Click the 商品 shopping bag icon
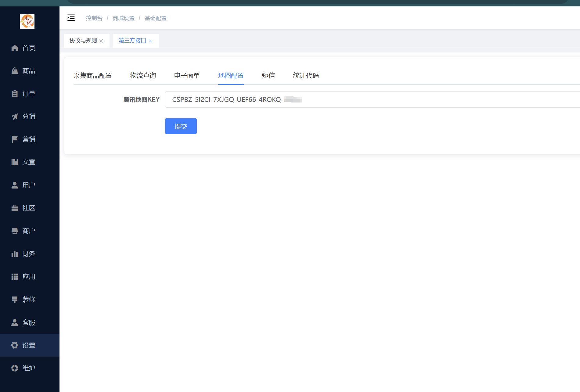The height and width of the screenshot is (392, 580). coord(15,71)
